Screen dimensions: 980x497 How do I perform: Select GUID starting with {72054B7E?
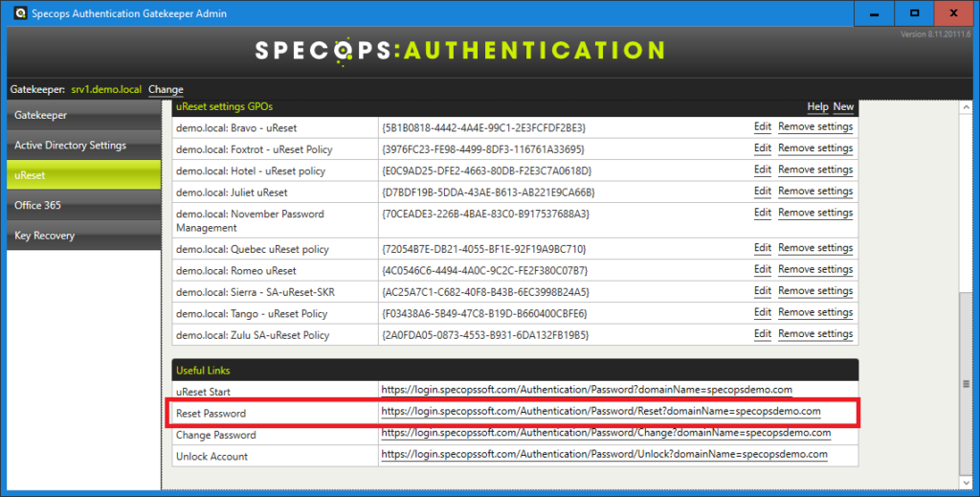483,249
